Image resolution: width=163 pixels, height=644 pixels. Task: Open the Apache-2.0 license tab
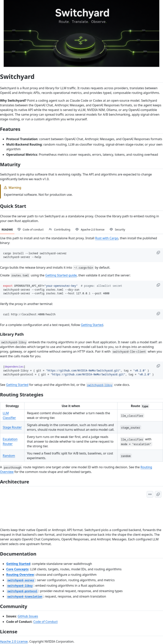coord(90,229)
